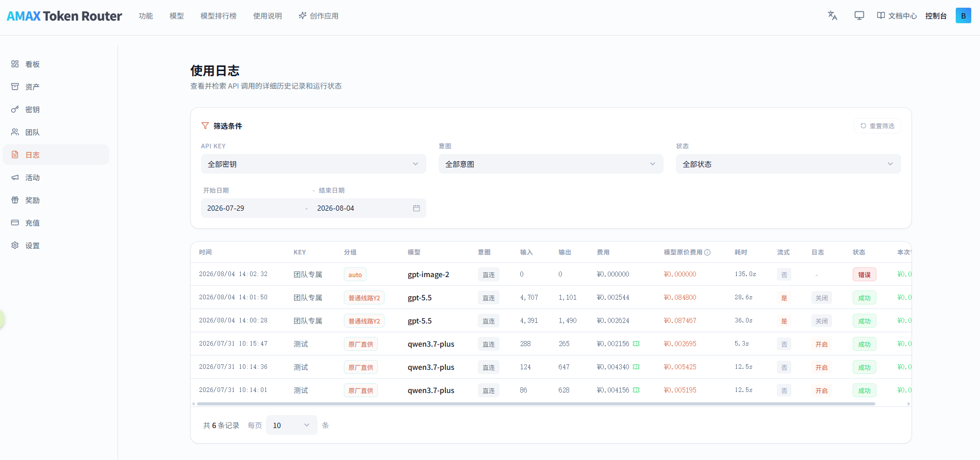The image size is (980, 460).
Task: Click duration value 135.0s
Action: tap(745, 274)
